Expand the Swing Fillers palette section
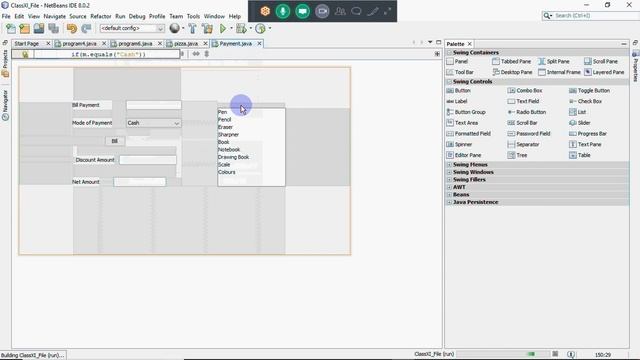640x360 pixels. 449,180
